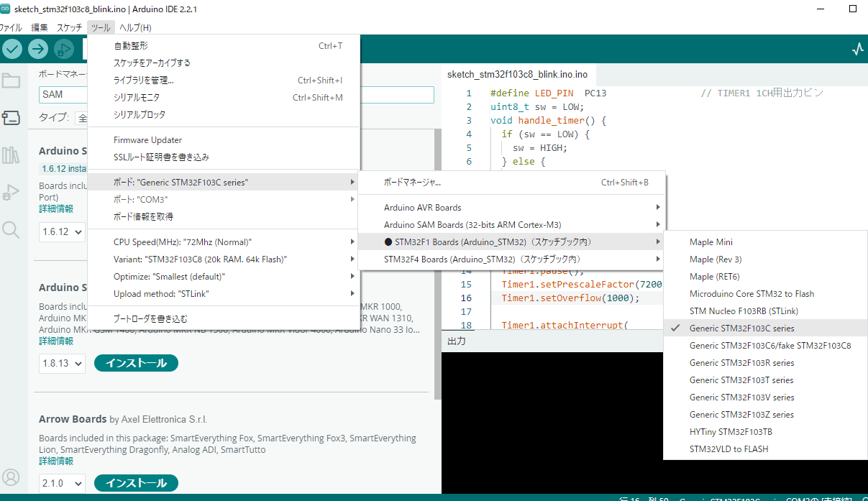Select ボード情報を取得

coord(224,216)
